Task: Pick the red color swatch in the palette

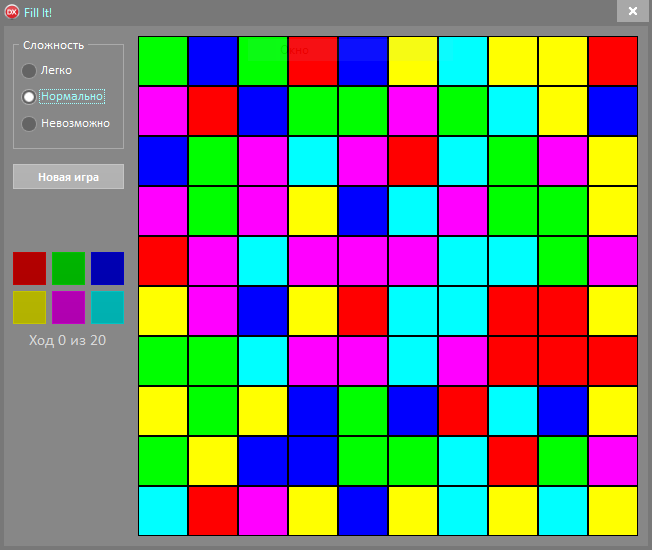Action: (29, 268)
